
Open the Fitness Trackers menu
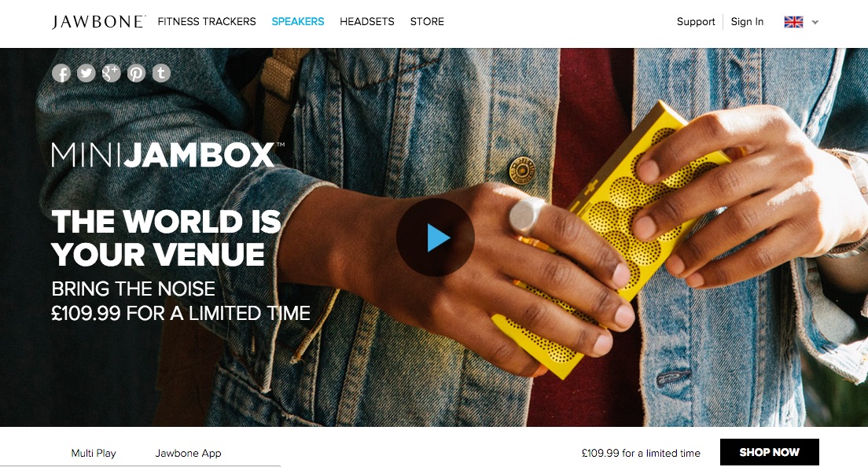(207, 21)
